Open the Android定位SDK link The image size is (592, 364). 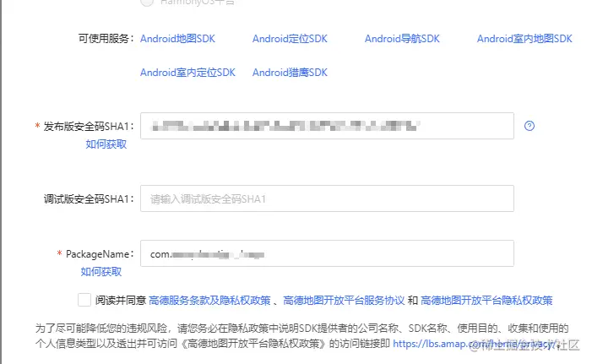[290, 39]
